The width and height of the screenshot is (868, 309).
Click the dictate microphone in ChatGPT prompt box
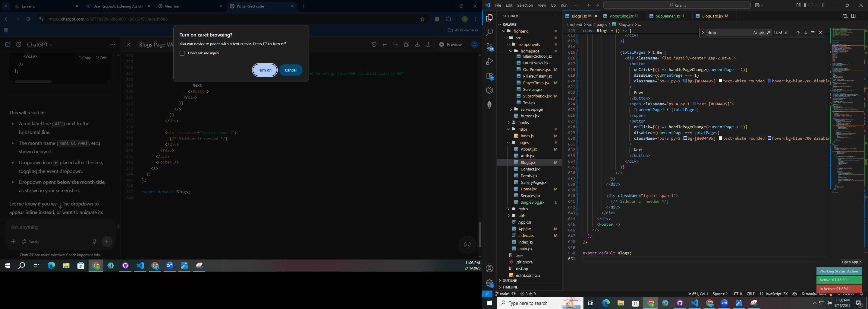(x=94, y=241)
